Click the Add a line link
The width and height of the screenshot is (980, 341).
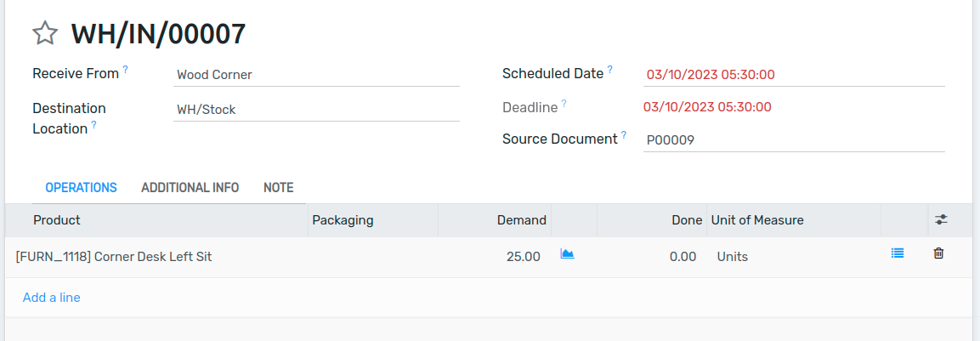[51, 298]
